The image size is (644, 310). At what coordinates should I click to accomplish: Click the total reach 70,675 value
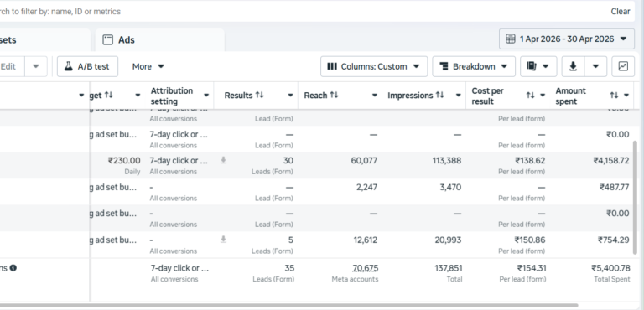click(366, 268)
